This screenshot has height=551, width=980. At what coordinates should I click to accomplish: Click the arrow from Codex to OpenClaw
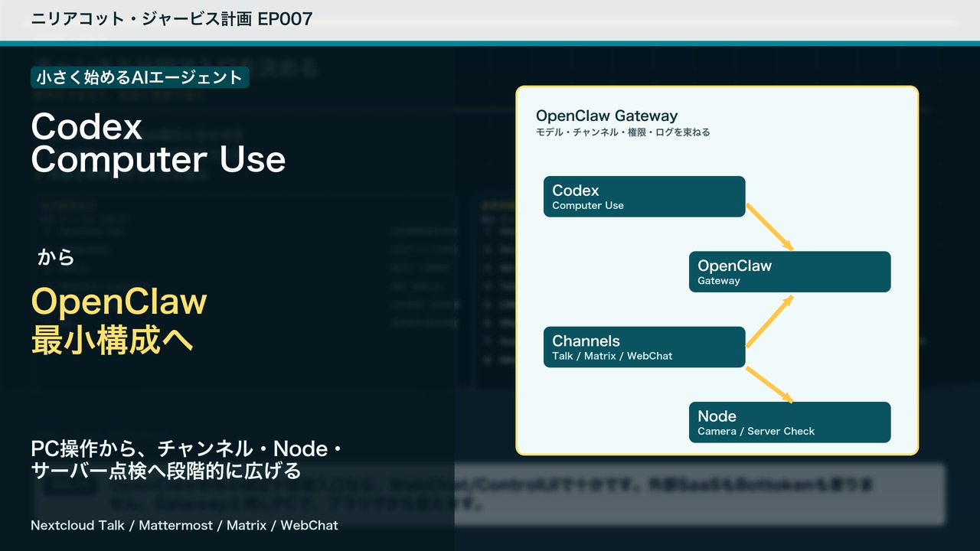coord(769,227)
